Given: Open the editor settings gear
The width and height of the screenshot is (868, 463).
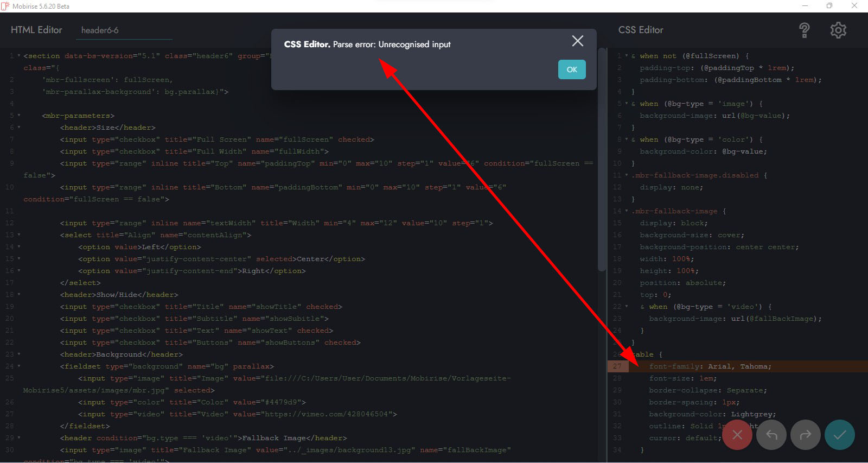Looking at the screenshot, I should point(838,30).
